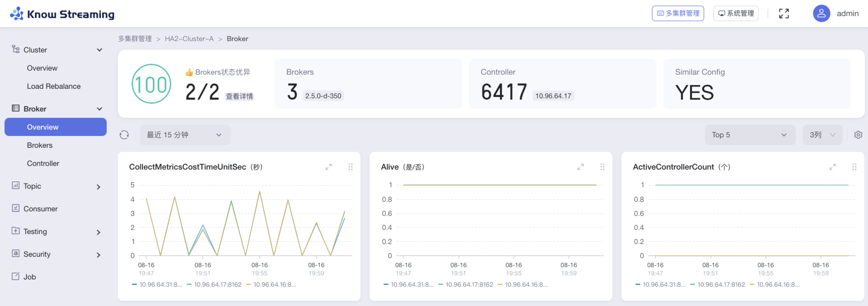Open the 最近 15 分钟 time range dropdown
This screenshot has width=868, height=306.
tap(185, 135)
